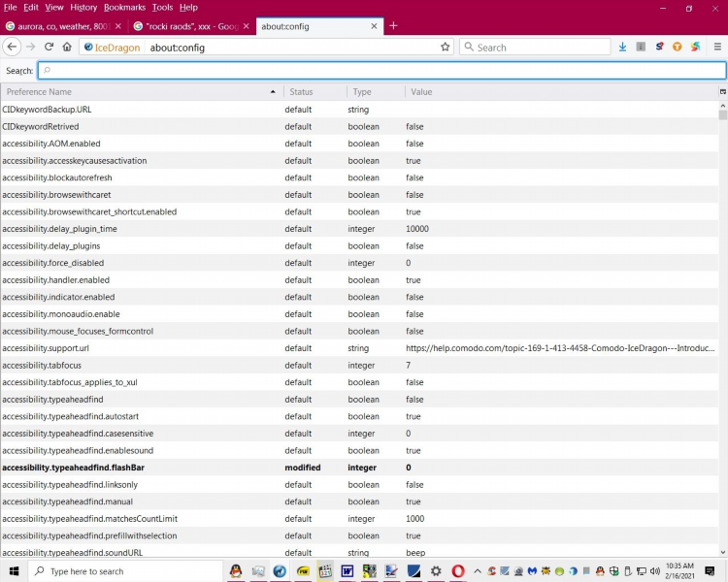Open the View menu
The image size is (728, 582).
click(54, 8)
